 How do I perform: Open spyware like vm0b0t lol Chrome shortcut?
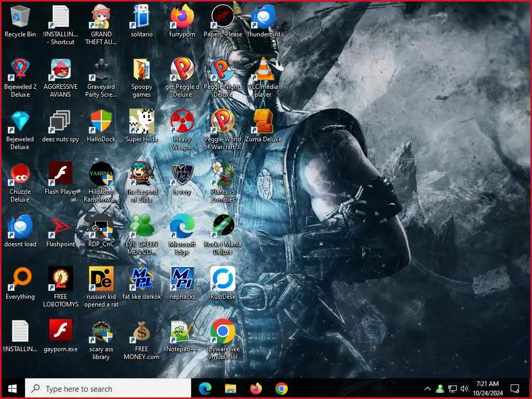pos(222,340)
